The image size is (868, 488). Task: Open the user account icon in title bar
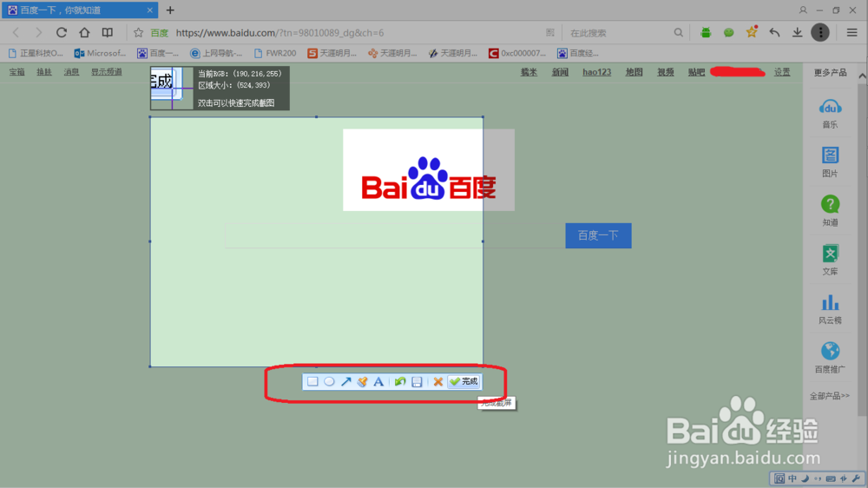coord(803,10)
